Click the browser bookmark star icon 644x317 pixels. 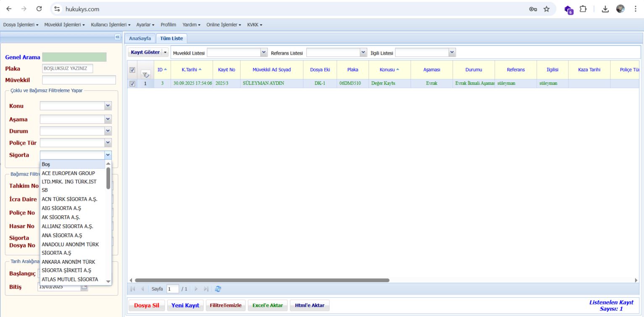point(546,9)
